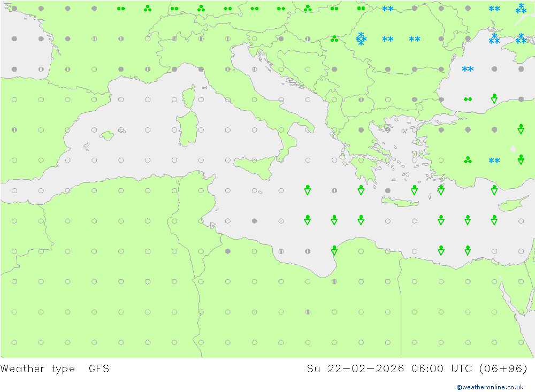535x392 pixels.
Task: Click the filled grey dot in the sea east of Tunisia
Action: tap(254, 221)
